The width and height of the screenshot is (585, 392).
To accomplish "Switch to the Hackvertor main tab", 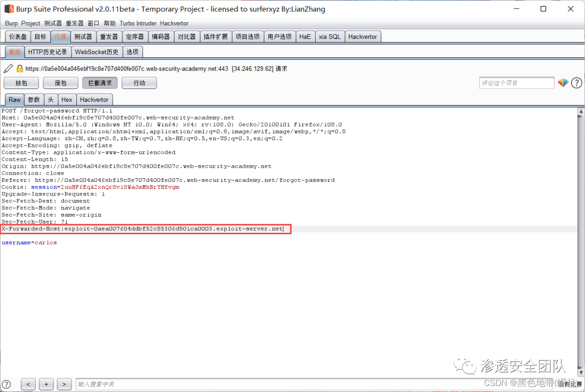I will [362, 37].
